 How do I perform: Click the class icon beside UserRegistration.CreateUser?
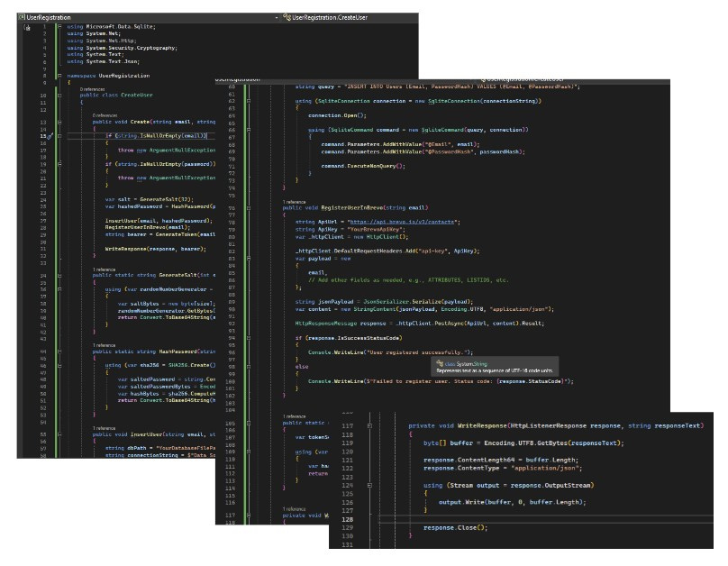pyautogui.click(x=287, y=17)
